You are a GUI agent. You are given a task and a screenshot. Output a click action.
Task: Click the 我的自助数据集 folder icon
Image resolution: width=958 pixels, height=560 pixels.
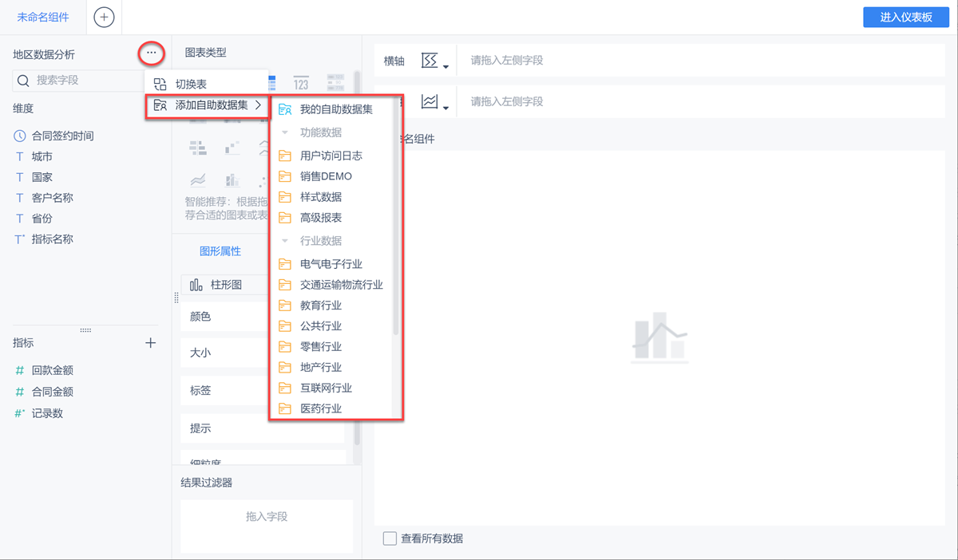(x=285, y=109)
